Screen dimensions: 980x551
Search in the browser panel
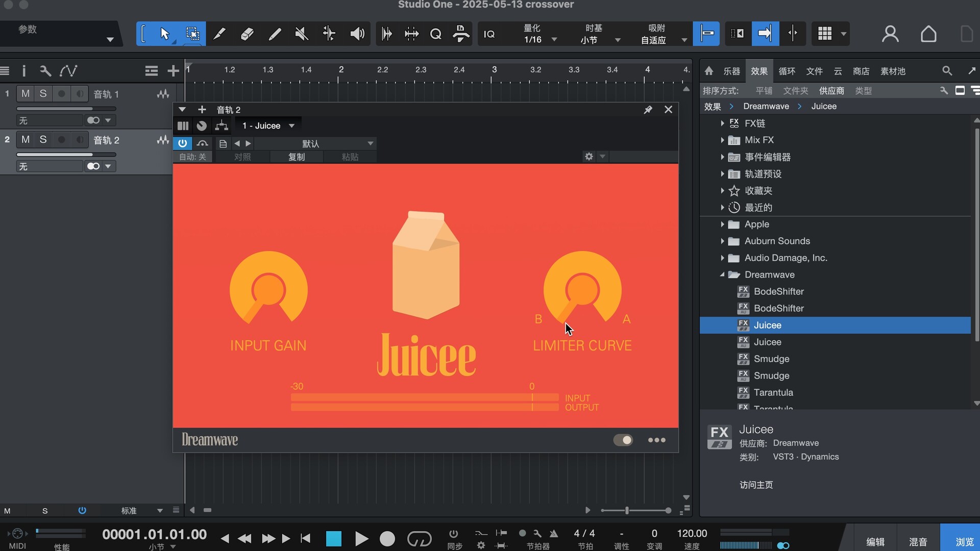(947, 71)
